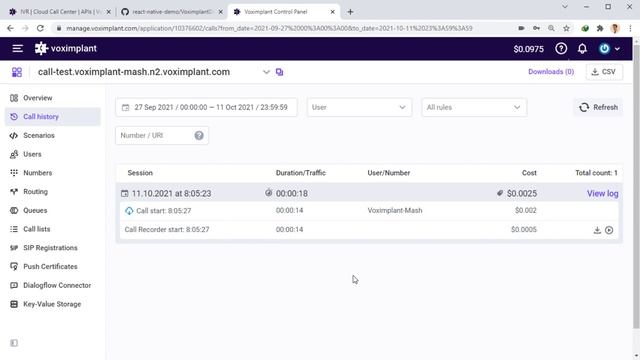Screen dimensions: 640x360
Task: Open the tab search chevron
Action: pyautogui.click(x=565, y=7)
